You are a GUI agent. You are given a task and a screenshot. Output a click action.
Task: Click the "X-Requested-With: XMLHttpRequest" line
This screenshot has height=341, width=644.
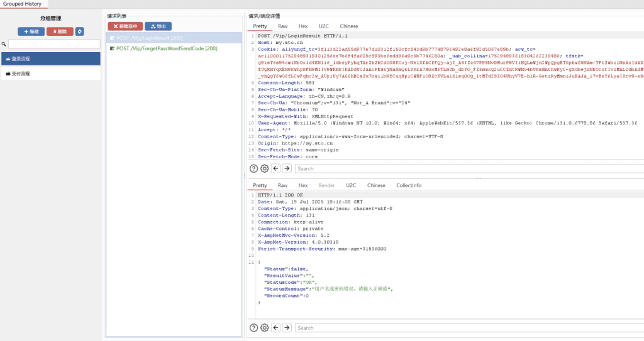305,117
